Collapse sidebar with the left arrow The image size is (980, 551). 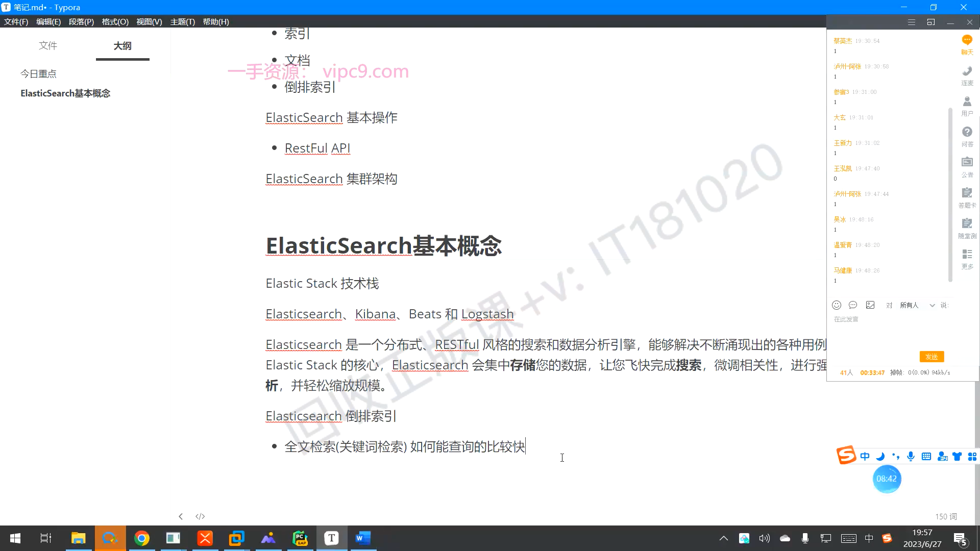181,516
